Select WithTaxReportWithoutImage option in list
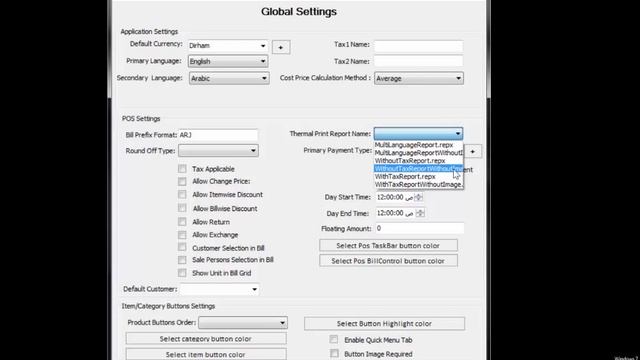 click(418, 184)
